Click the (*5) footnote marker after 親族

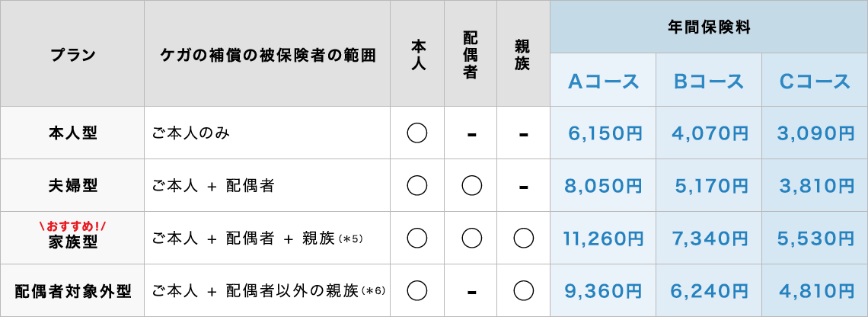click(x=350, y=239)
